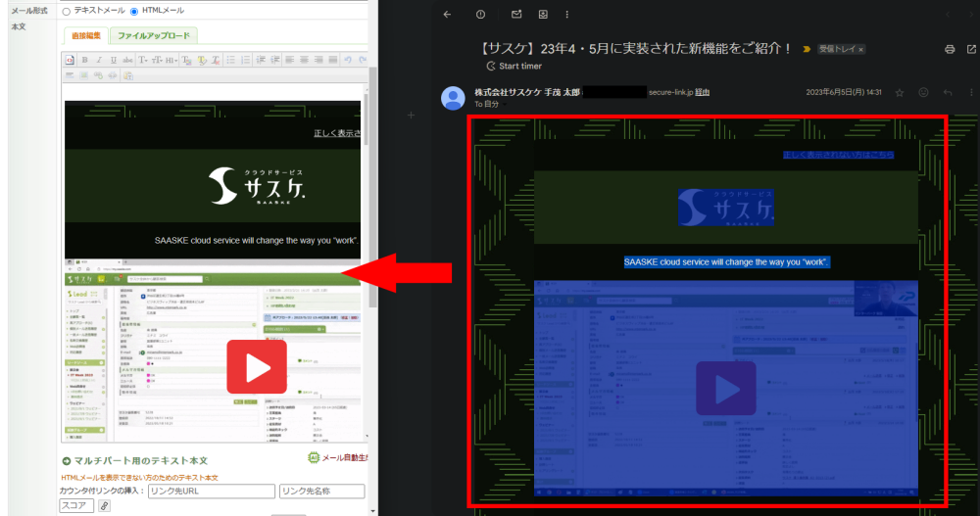Print the email in Gmail

(x=950, y=49)
